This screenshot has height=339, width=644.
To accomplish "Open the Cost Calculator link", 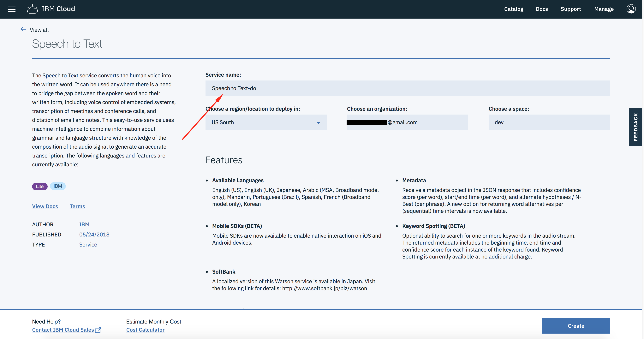I will click(x=145, y=330).
